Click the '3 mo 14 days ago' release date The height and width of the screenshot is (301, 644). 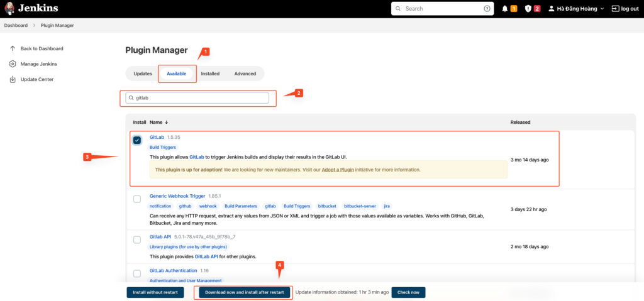[x=530, y=160]
